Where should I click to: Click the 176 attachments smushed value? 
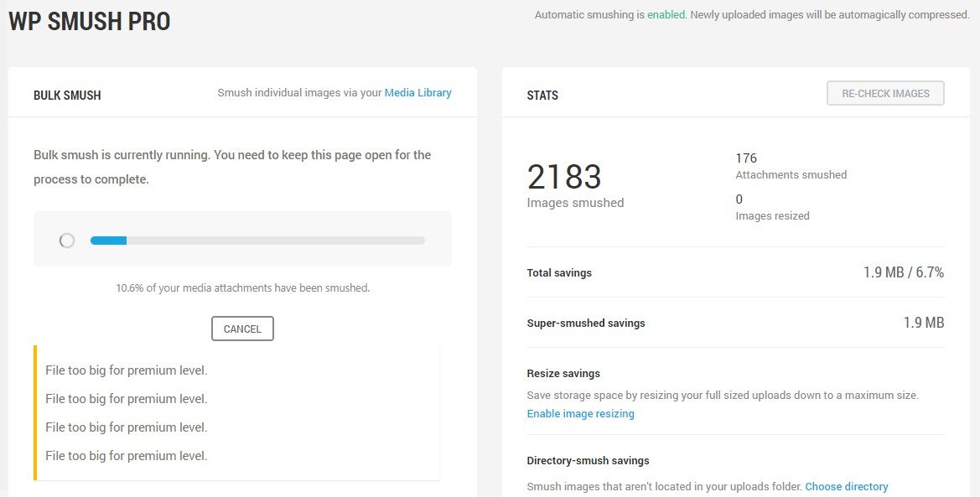tap(746, 158)
